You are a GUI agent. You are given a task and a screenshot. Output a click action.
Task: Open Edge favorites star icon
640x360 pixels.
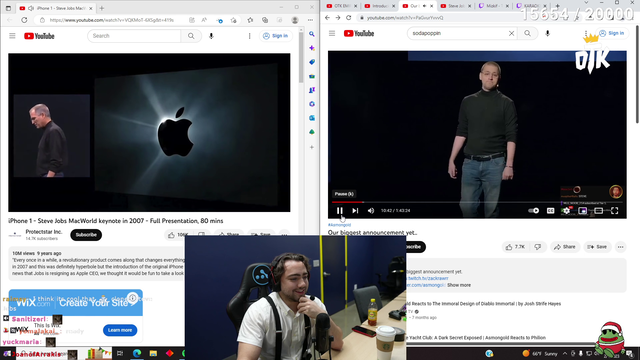pyautogui.click(x=250, y=20)
